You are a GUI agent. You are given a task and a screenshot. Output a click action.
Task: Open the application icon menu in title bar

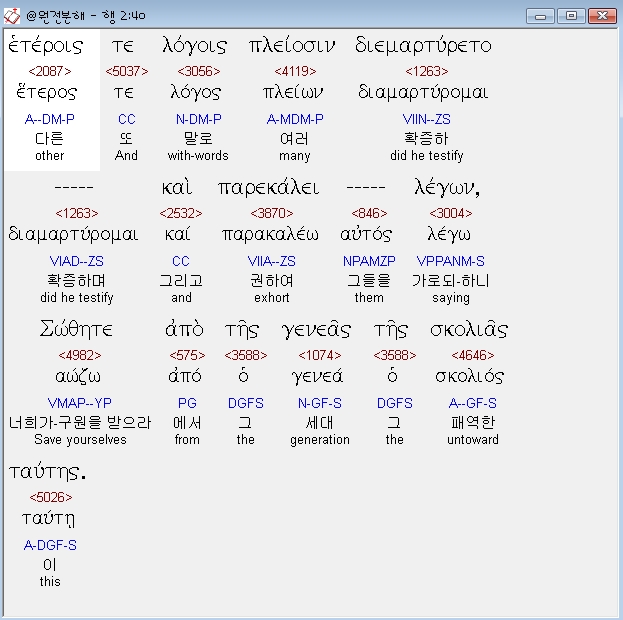coord(12,16)
